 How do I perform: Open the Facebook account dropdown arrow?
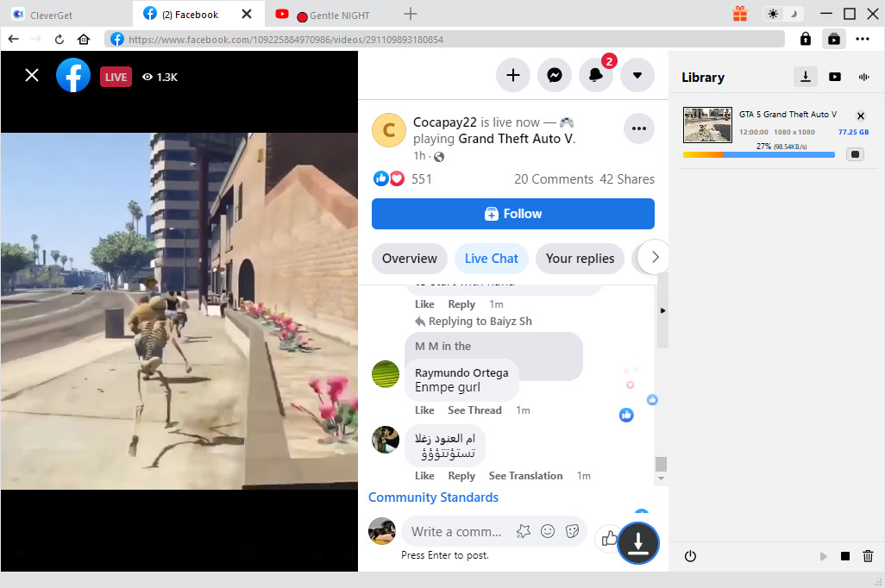point(637,75)
